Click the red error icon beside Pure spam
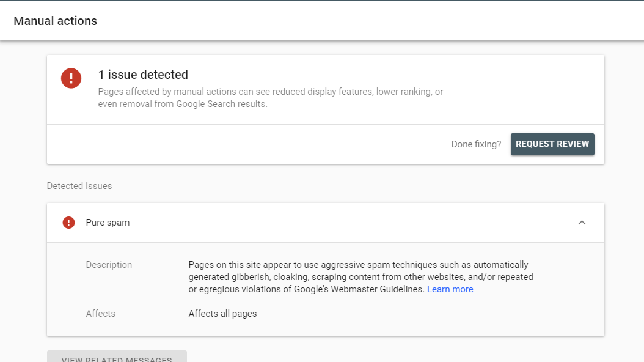 click(x=69, y=223)
